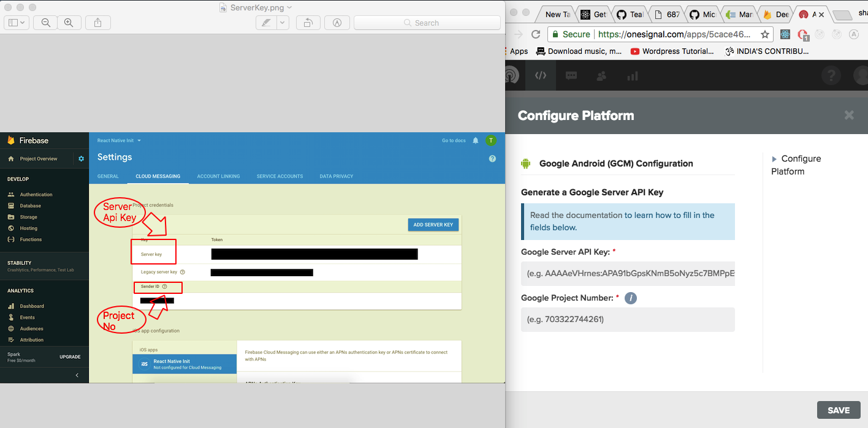Open the "INDIA'S CONTRIBU..." bookmark
This screenshot has height=428, width=868.
tap(767, 51)
